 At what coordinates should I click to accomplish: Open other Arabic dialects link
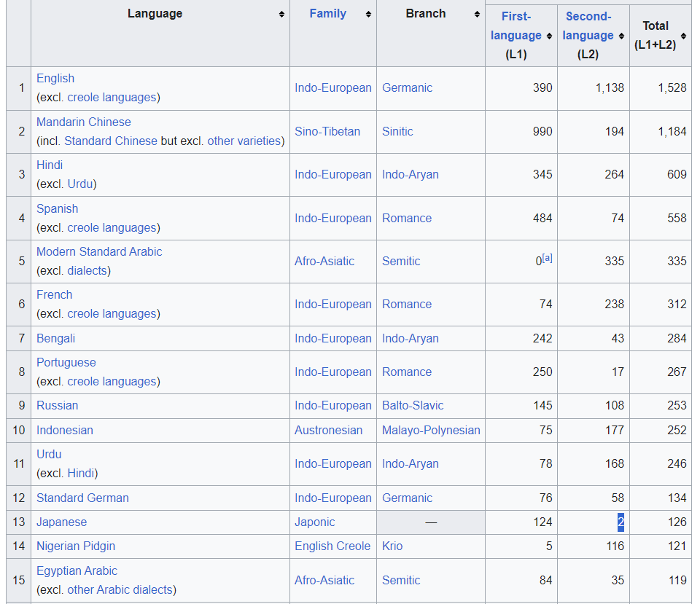[x=120, y=589]
